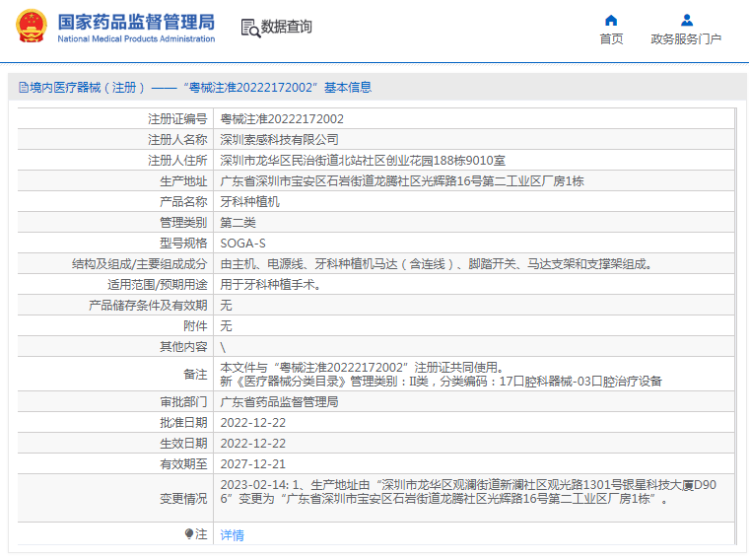The width and height of the screenshot is (749, 560).
Task: Click the 产品名称 label
Action: coord(183,202)
